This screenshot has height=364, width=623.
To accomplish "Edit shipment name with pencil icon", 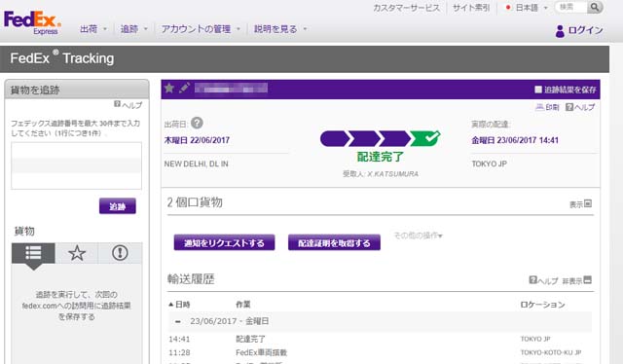I will [184, 88].
